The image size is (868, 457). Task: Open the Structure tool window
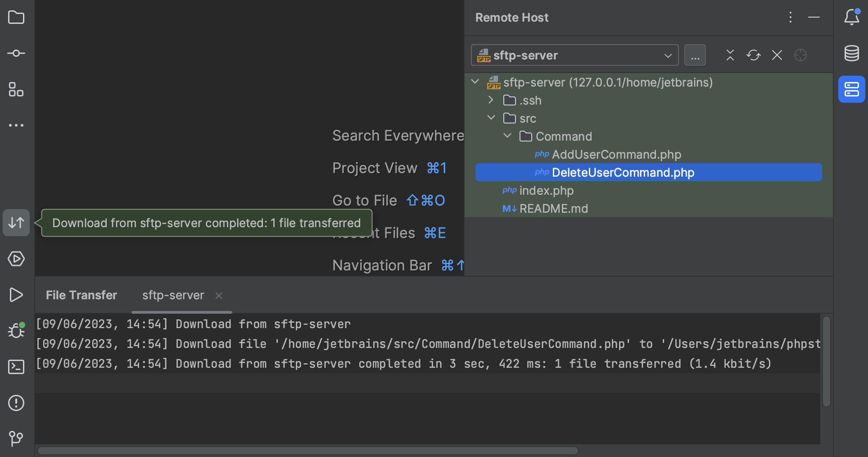click(16, 89)
